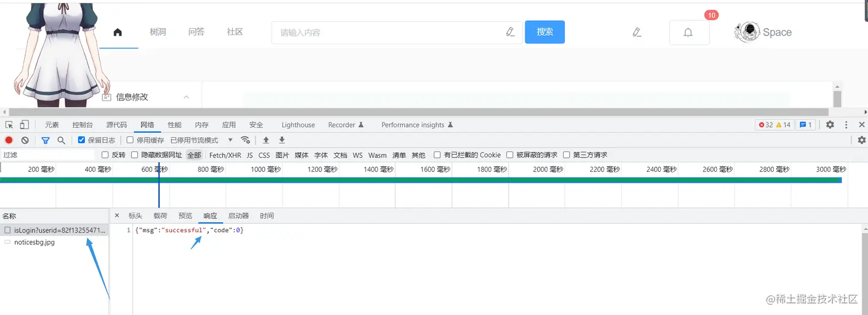
Task: Check 有已拦截的 Cookie checkbox
Action: (437, 155)
